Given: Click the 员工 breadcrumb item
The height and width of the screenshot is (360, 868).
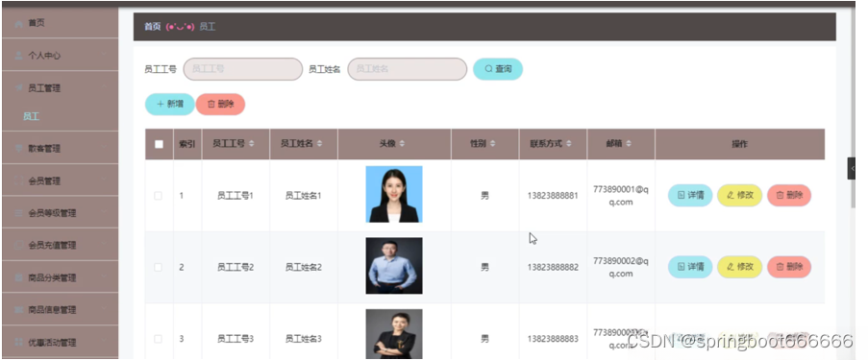Looking at the screenshot, I should (207, 27).
